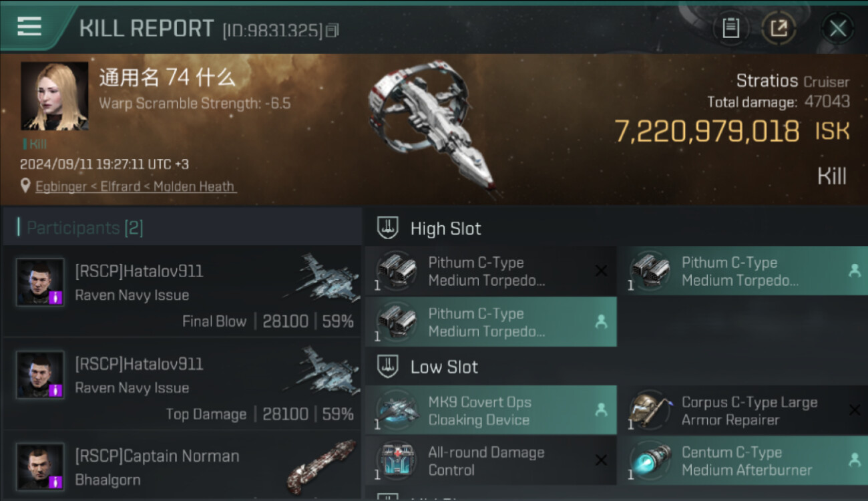Open the clipboard report icon
The image size is (868, 501).
(x=731, y=28)
